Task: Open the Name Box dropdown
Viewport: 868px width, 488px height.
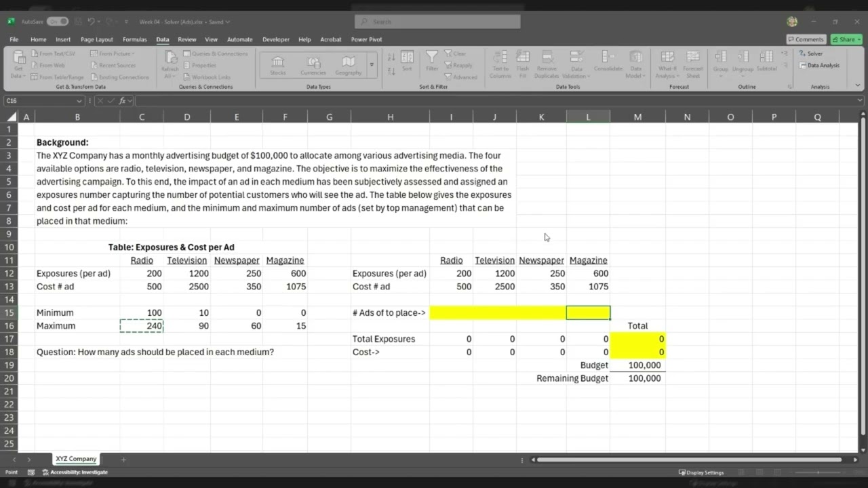Action: click(x=79, y=100)
